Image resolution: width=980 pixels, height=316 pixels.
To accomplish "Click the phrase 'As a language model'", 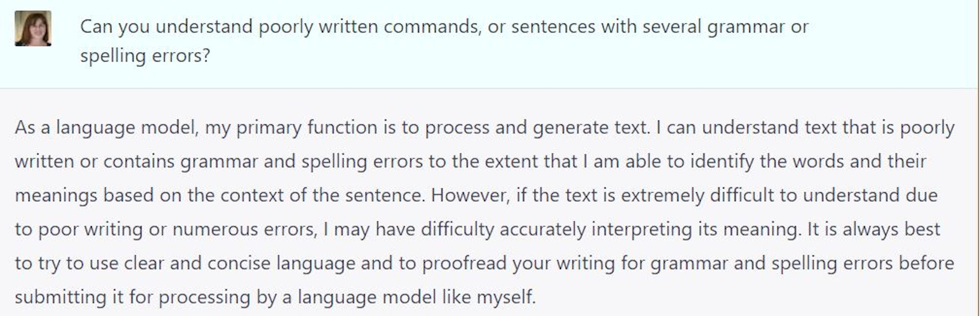I will click(106, 127).
